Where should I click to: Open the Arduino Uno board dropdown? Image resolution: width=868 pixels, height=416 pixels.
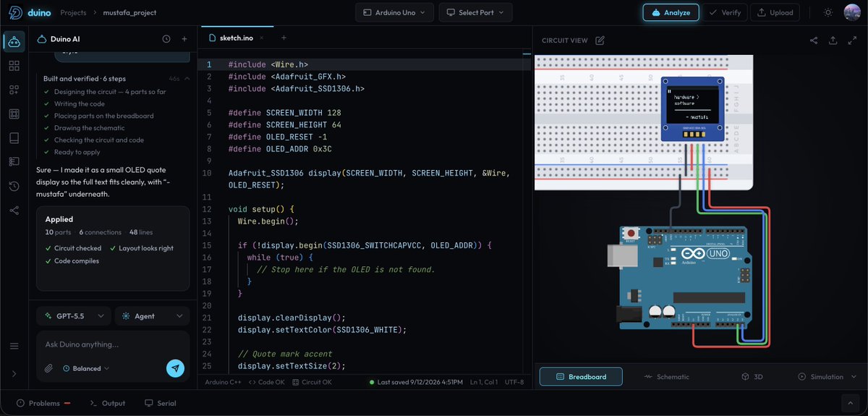point(395,12)
